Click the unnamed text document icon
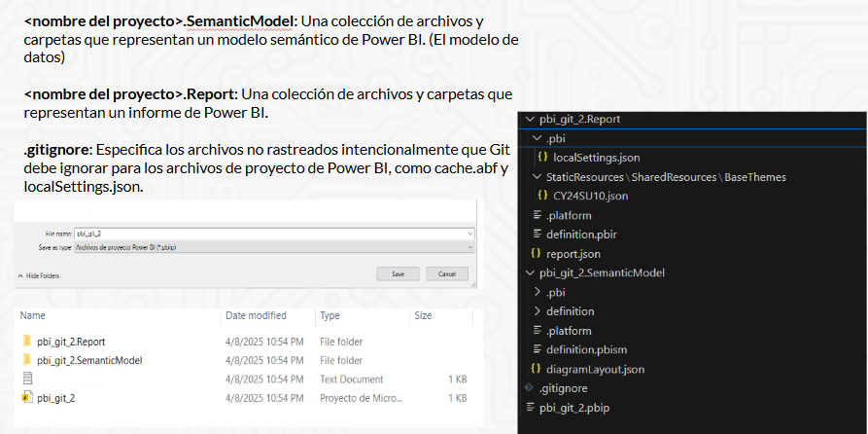 point(27,379)
